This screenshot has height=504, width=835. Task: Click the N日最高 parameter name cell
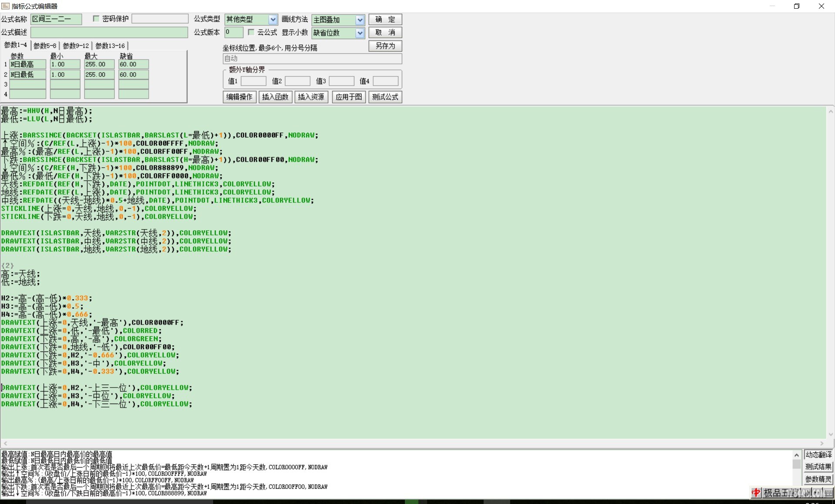(28, 64)
